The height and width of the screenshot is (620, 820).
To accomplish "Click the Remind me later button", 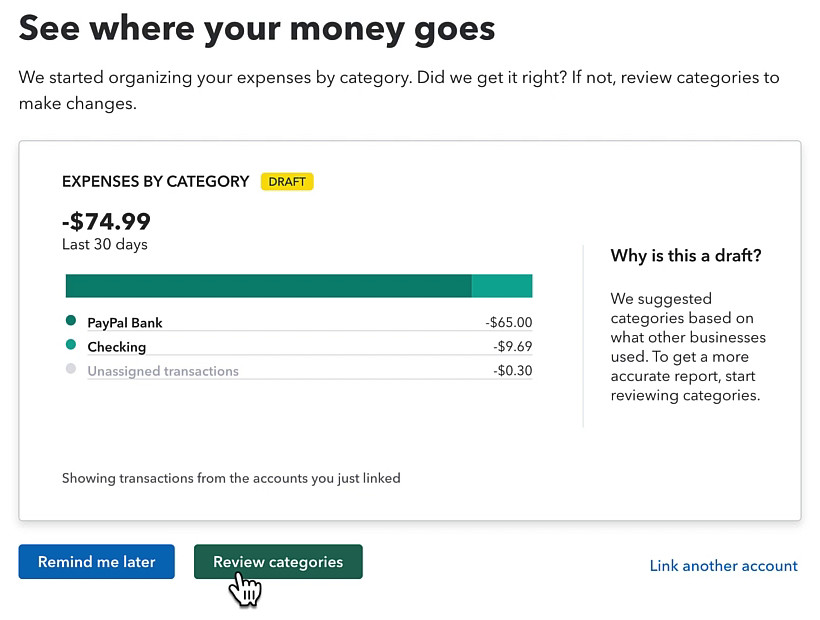I will 96,561.
